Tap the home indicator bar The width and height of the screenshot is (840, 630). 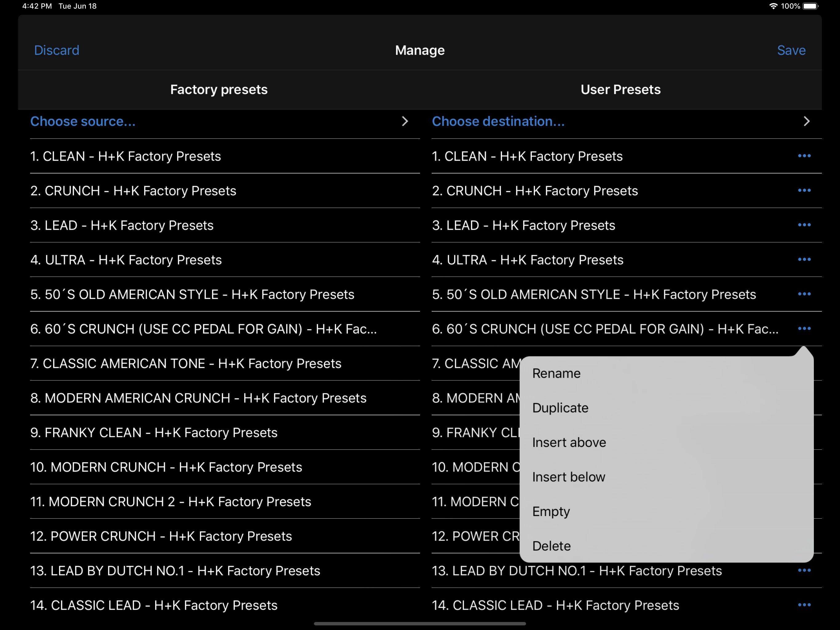pyautogui.click(x=420, y=624)
